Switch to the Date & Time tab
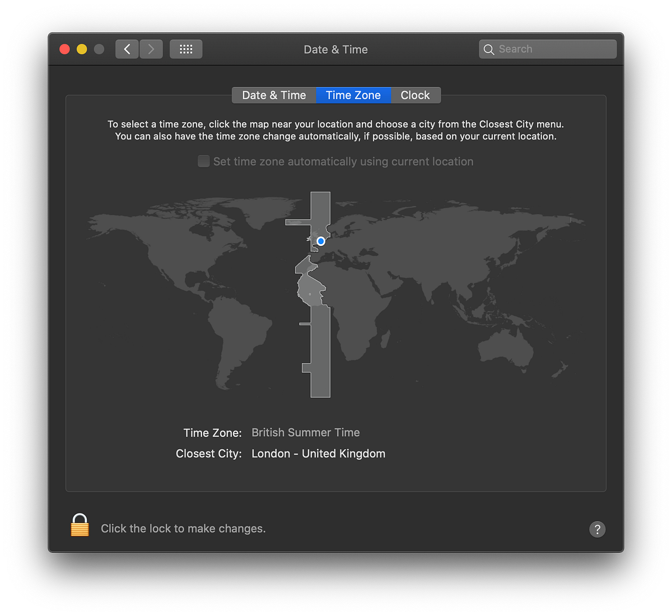This screenshot has width=672, height=616. click(x=274, y=95)
